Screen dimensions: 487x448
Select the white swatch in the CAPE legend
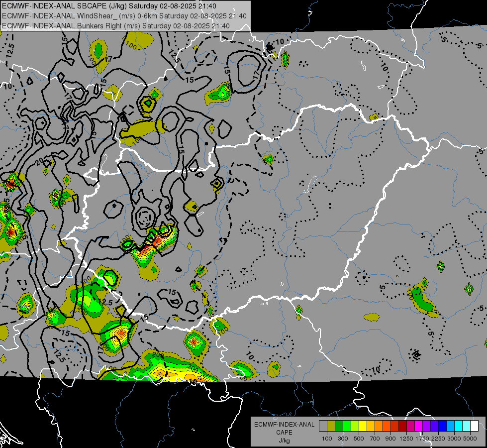pyautogui.click(x=474, y=426)
